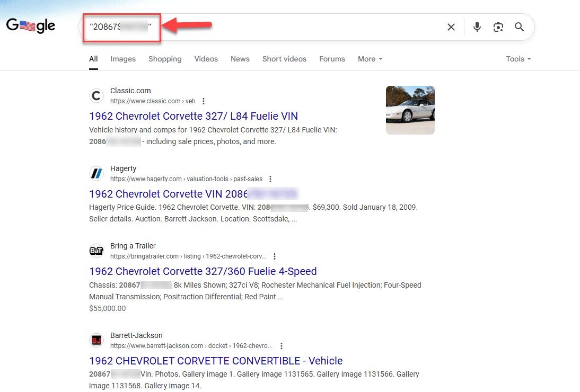Click the white Corvette thumbnail image
The width and height of the screenshot is (580, 392).
410,110
